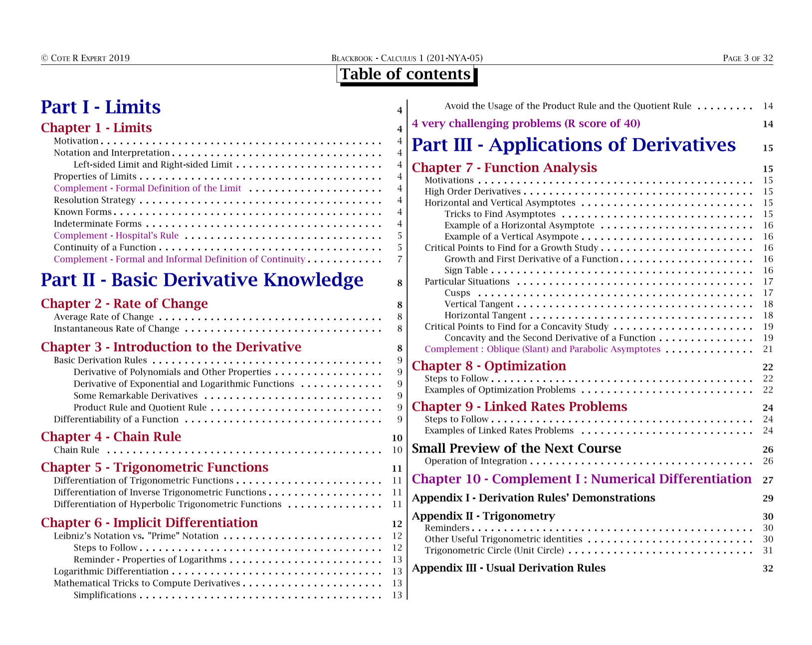
Task: Click the 'Motivation' entry under Chapter 1
Action: coord(76,141)
